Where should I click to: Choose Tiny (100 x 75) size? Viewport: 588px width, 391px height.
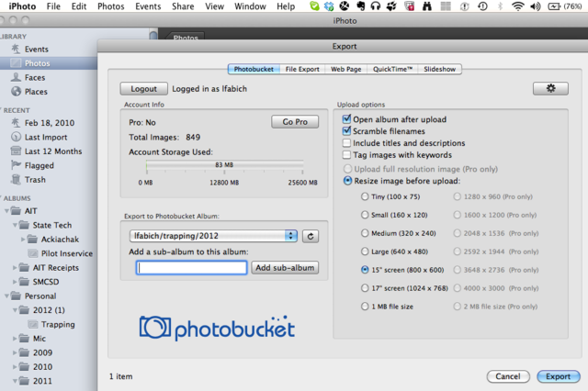[x=365, y=196]
